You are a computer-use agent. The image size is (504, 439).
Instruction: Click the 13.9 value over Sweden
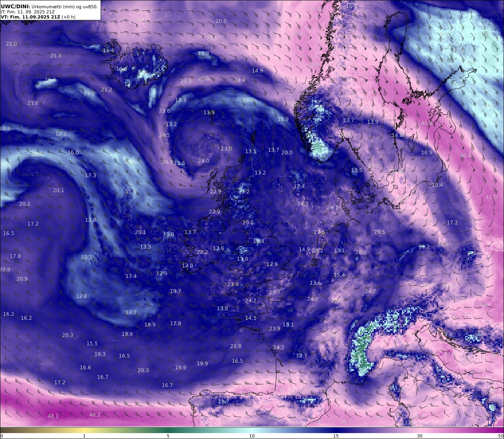[x=373, y=122]
